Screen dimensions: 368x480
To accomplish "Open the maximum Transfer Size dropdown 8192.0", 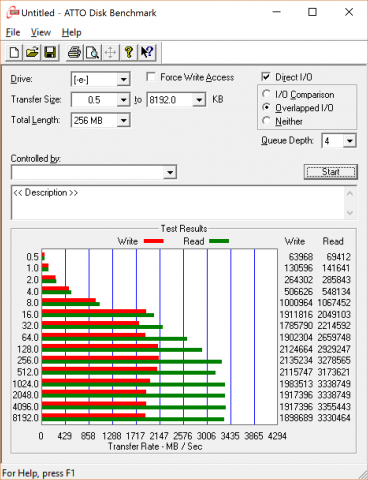I will [199, 100].
